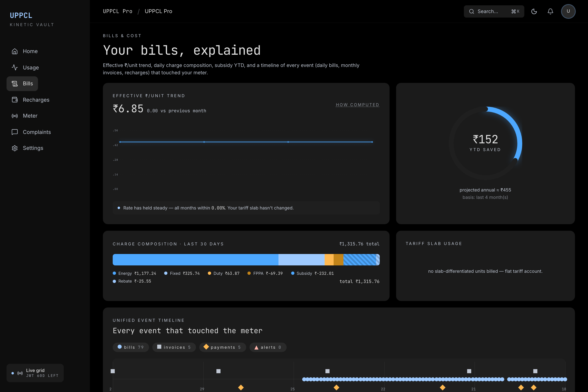Click first UPPCL Pro breadcrumb
This screenshot has height=392, width=588.
click(118, 11)
